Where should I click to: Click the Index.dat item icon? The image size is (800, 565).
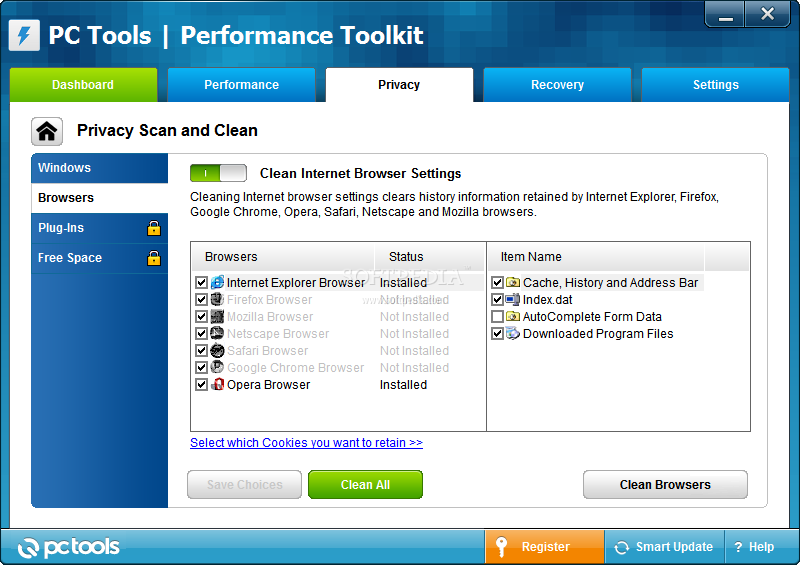click(x=513, y=299)
